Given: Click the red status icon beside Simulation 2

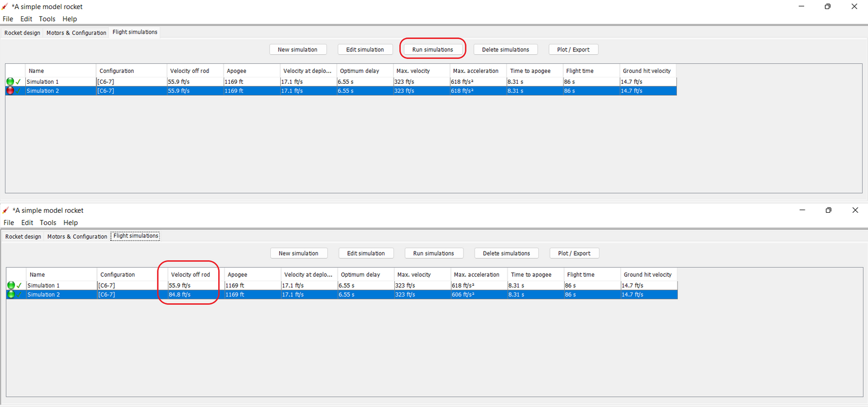Looking at the screenshot, I should coord(10,91).
